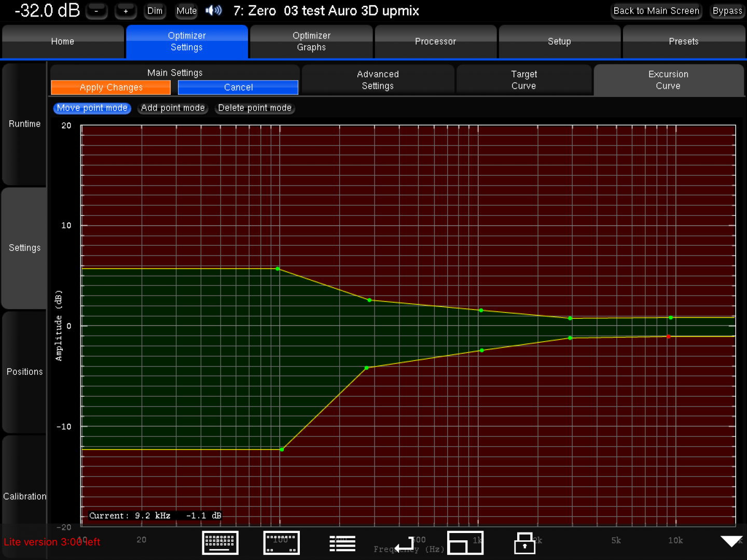The width and height of the screenshot is (747, 560).
Task: Click the orange Apply Changes button
Action: tap(111, 88)
